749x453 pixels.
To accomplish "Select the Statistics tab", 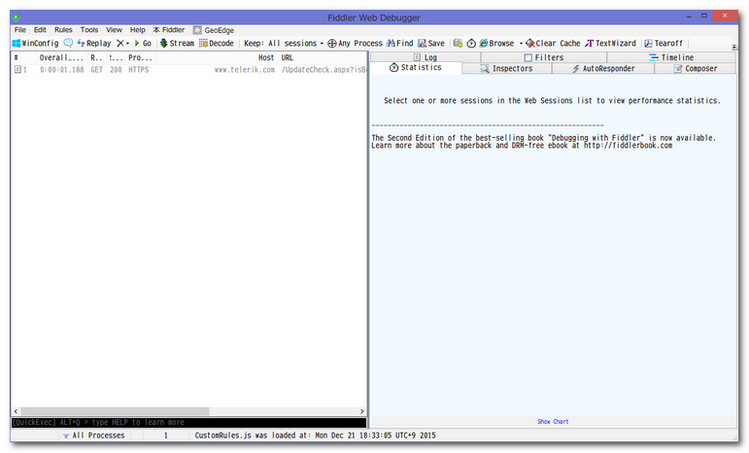I will click(x=416, y=68).
